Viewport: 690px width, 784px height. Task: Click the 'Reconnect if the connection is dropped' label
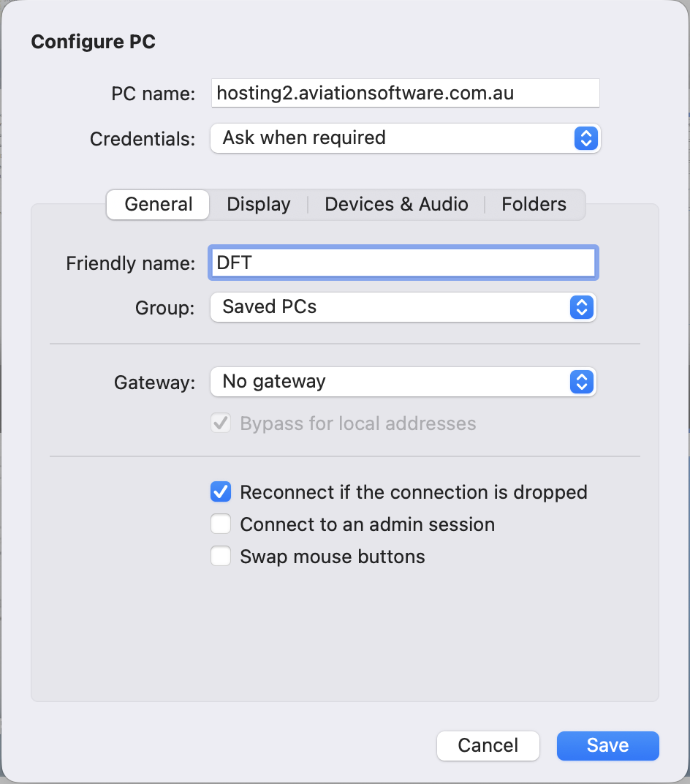414,492
